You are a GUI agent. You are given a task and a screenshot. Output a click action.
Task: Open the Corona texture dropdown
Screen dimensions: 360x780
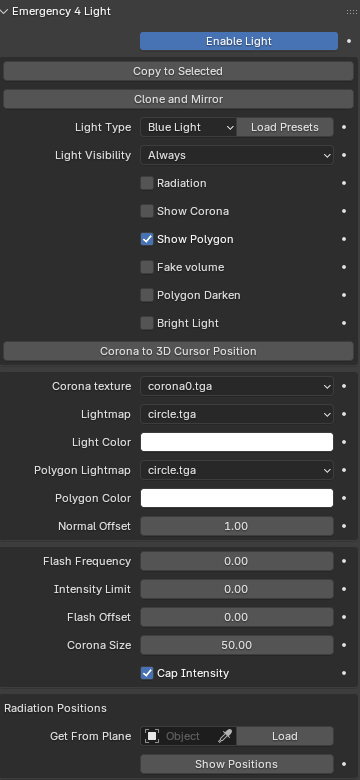pyautogui.click(x=237, y=386)
